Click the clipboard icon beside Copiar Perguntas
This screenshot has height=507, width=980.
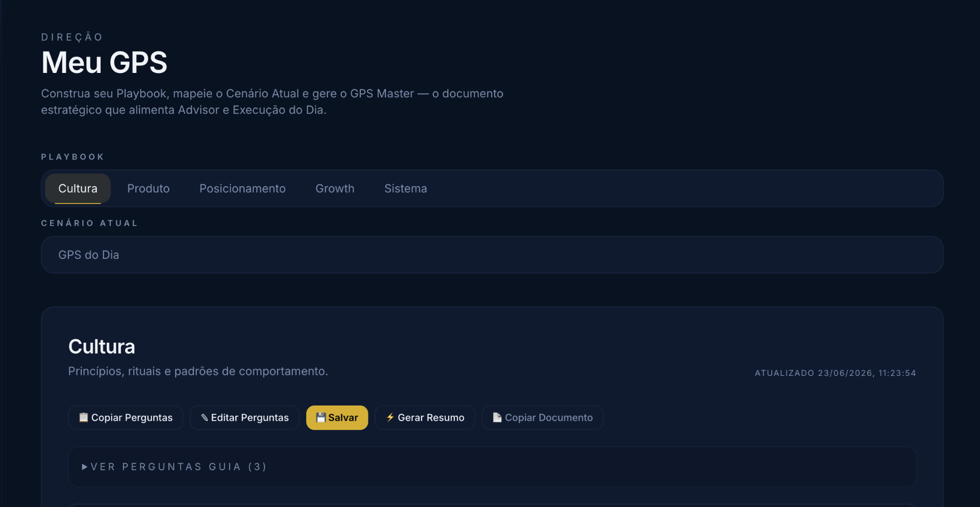click(x=84, y=417)
